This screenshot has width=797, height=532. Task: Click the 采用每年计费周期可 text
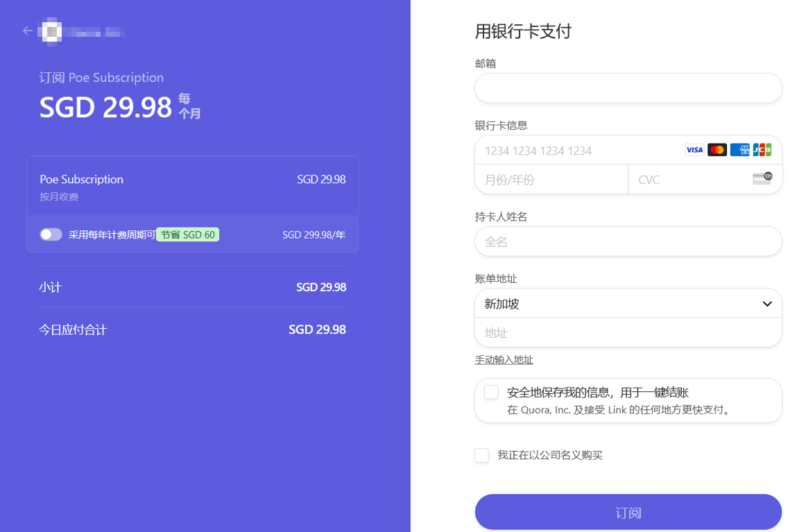tap(112, 234)
